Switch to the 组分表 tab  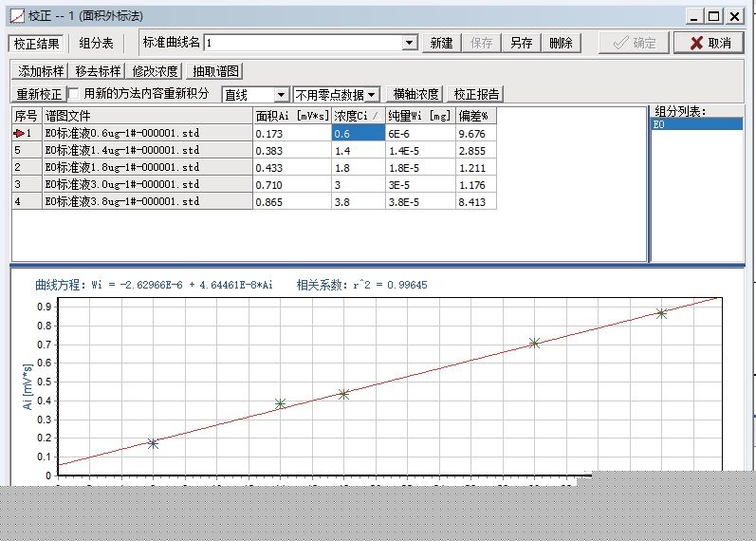[x=96, y=43]
